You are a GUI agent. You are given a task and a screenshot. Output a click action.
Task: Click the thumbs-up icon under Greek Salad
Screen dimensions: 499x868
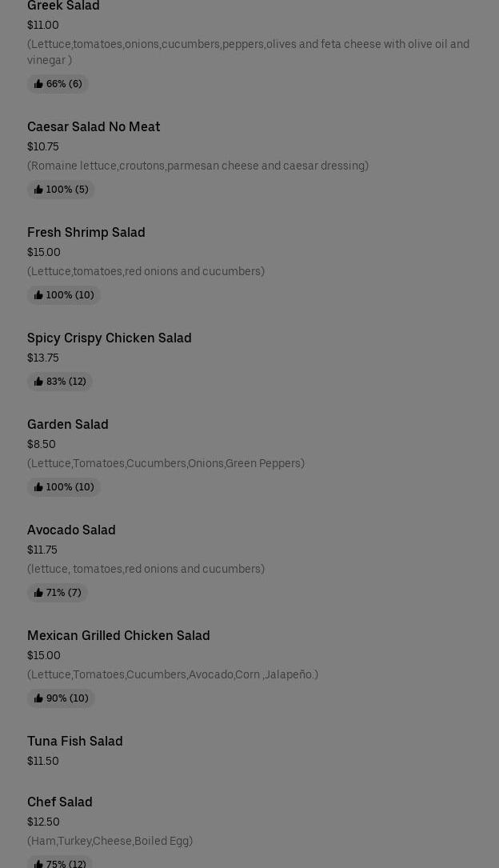[x=38, y=84]
